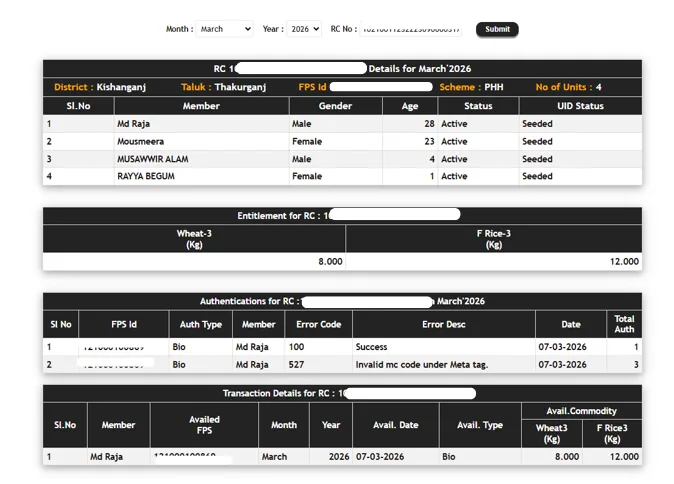Click the Availed FPS column header
The height and width of the screenshot is (484, 674).
[x=204, y=425]
